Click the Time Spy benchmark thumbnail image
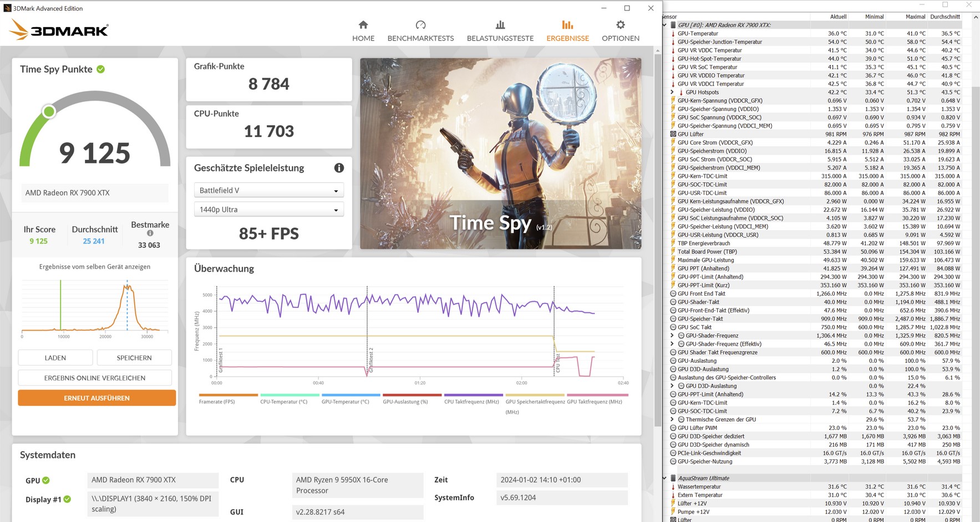This screenshot has width=980, height=522. 500,154
